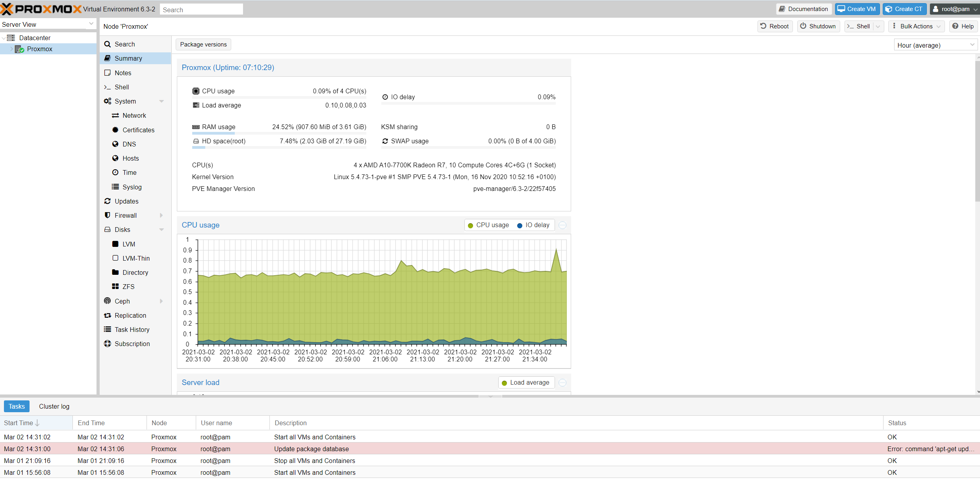Click the Syslog list icon
The height and width of the screenshot is (487, 980).
pyautogui.click(x=115, y=187)
